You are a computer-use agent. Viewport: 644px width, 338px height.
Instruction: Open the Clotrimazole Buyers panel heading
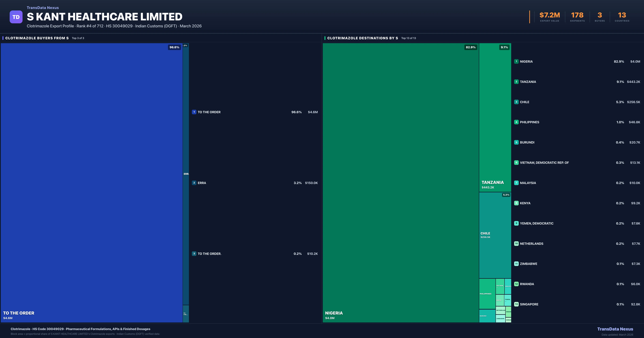click(x=37, y=38)
